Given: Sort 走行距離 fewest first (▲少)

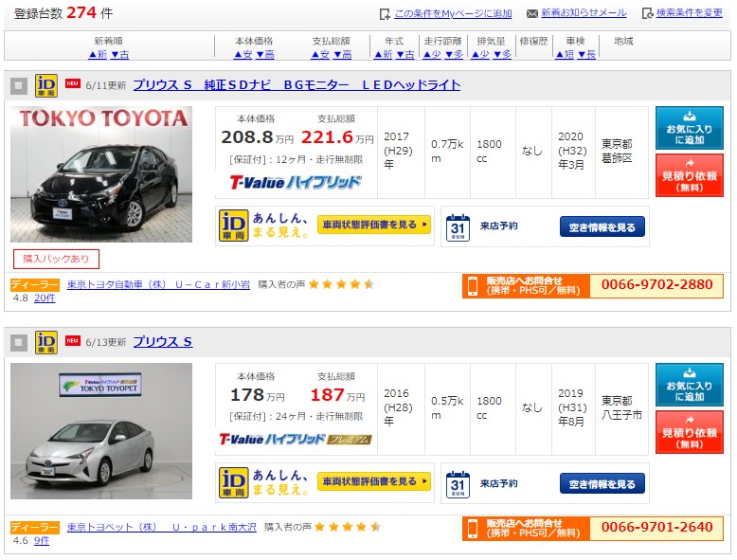Looking at the screenshot, I should (x=431, y=54).
